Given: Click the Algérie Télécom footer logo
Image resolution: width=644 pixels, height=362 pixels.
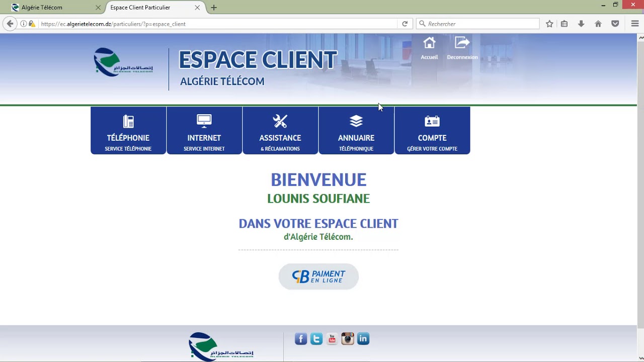Looking at the screenshot, I should point(221,346).
